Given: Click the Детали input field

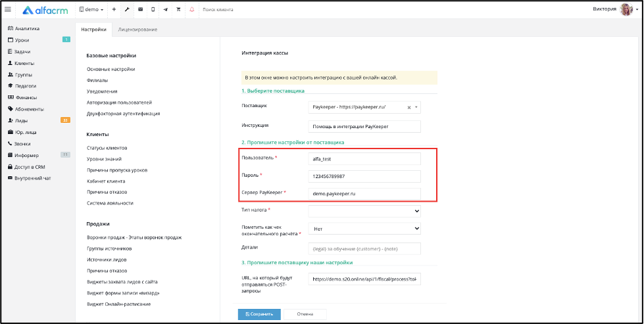Looking at the screenshot, I should click(x=364, y=248).
